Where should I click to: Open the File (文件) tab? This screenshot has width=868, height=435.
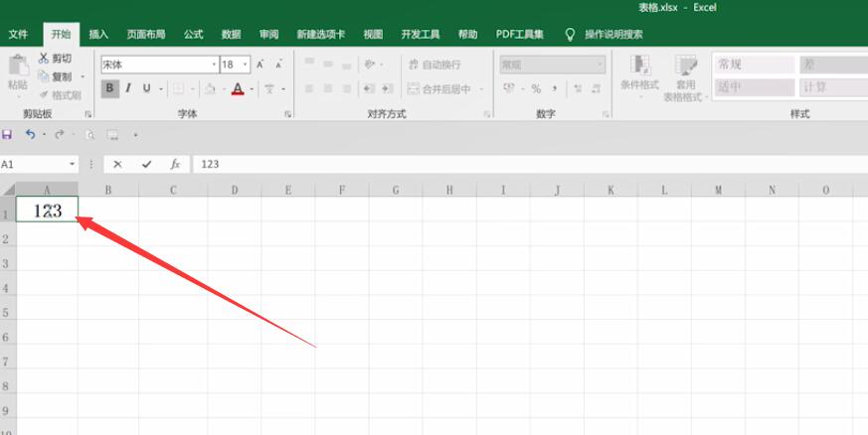coord(18,35)
